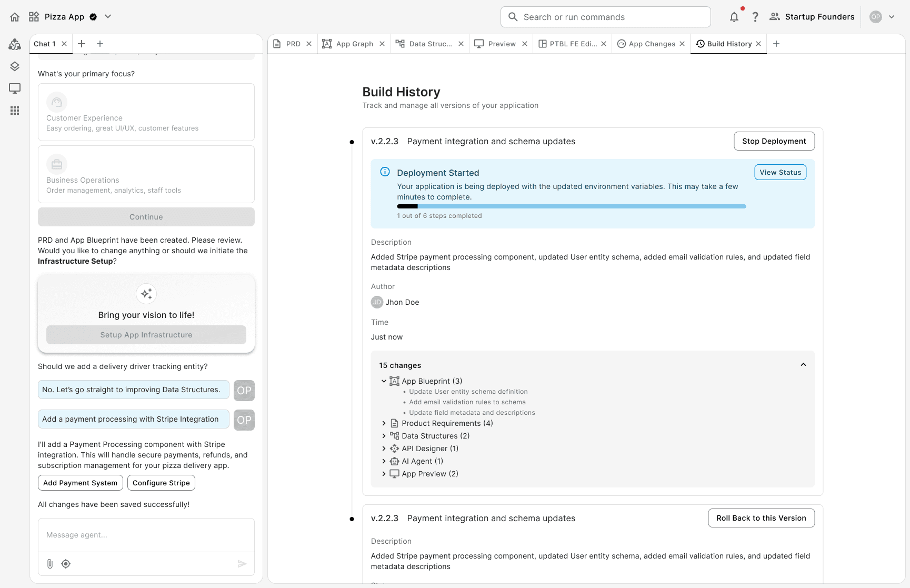
Task: Expand Data Structures (2) changes
Action: coord(384,436)
